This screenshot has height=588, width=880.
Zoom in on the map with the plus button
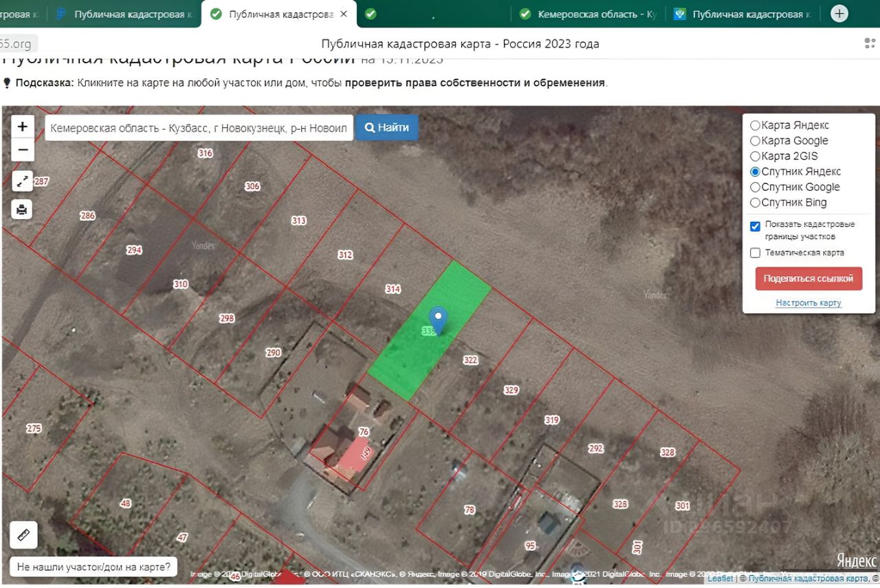coord(22,126)
